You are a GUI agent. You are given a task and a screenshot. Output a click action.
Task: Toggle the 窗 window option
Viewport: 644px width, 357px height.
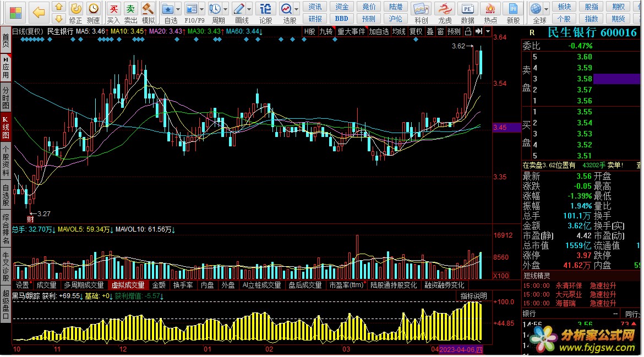pos(441,31)
